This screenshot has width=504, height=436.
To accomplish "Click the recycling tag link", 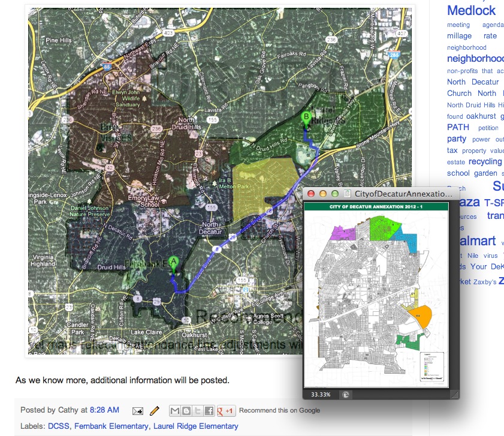I will click(485, 161).
